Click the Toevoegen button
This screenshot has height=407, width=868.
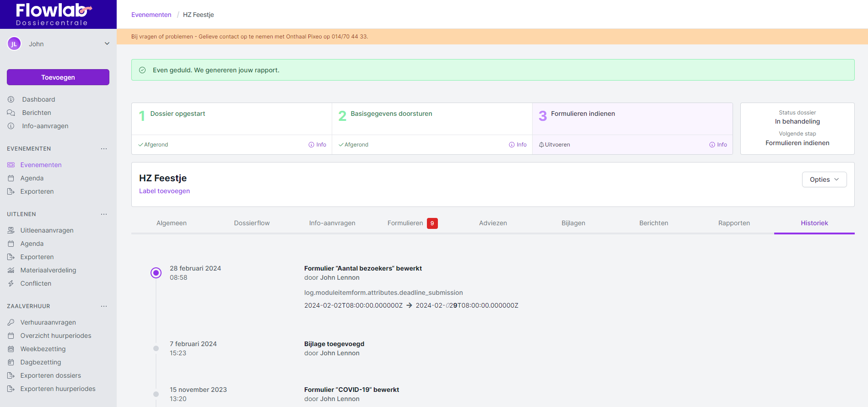[58, 77]
